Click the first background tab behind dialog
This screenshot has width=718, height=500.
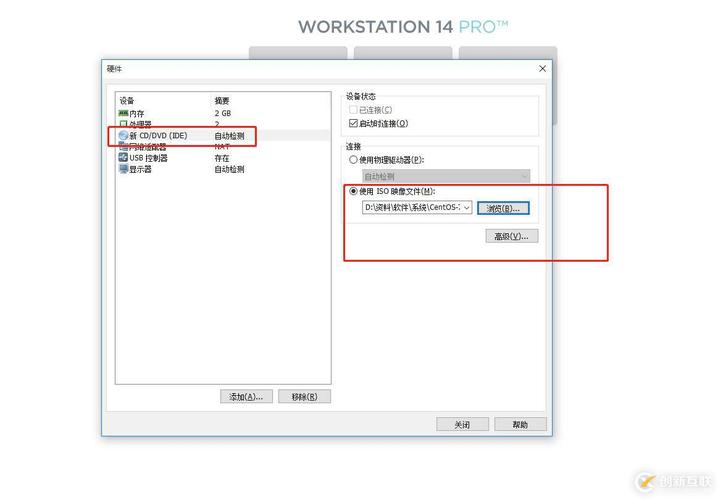pos(298,53)
